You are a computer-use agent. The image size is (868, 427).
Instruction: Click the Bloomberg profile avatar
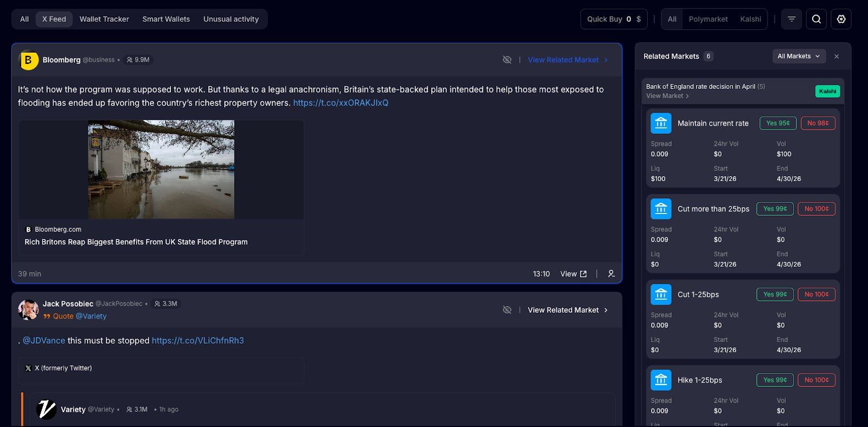point(29,60)
